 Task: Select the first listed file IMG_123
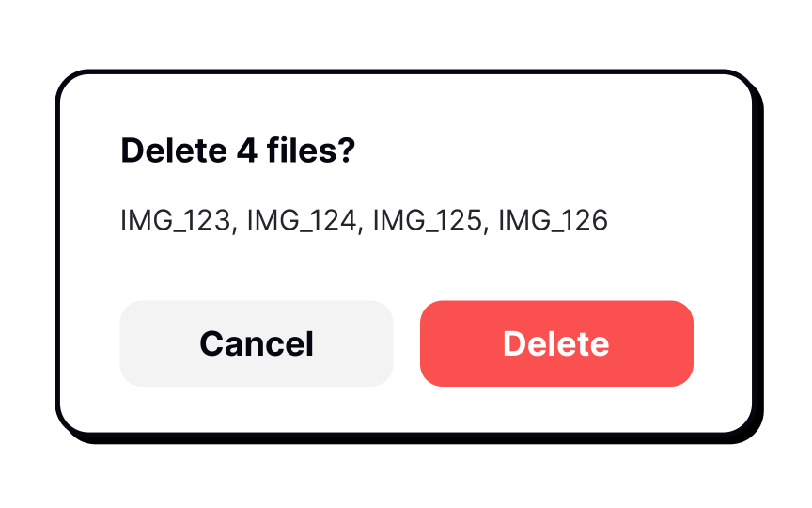[x=176, y=220]
